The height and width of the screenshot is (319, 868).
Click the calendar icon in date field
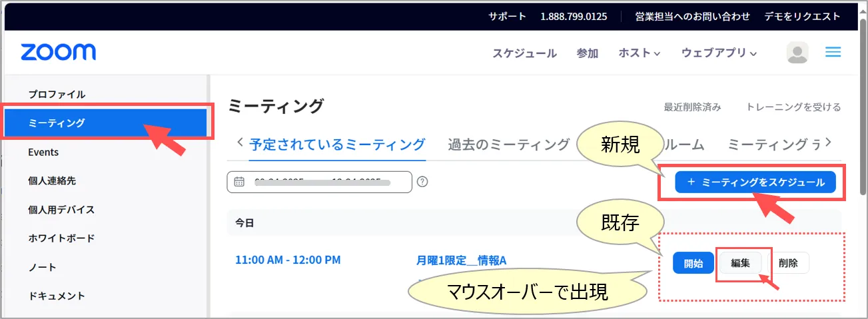click(x=239, y=182)
